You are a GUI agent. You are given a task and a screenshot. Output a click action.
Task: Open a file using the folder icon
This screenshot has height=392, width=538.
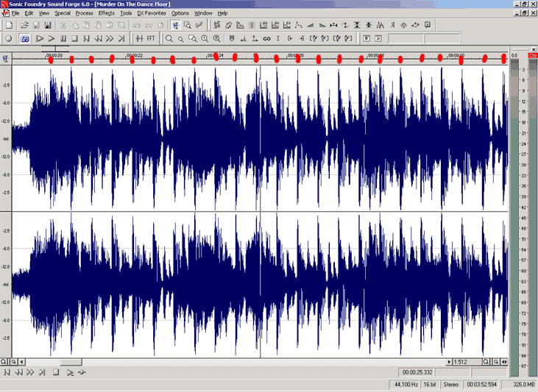point(24,25)
